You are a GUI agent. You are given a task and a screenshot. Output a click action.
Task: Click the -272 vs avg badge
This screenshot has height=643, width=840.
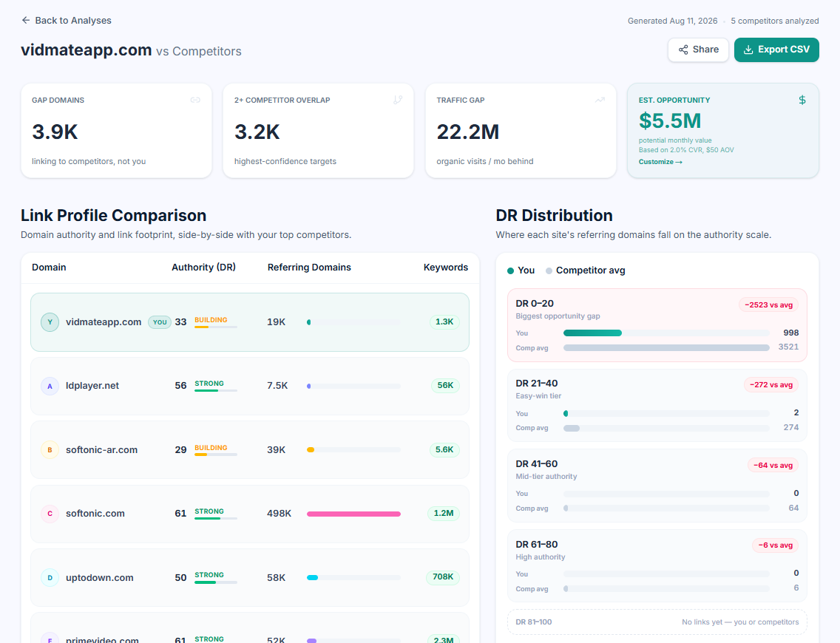tap(771, 384)
